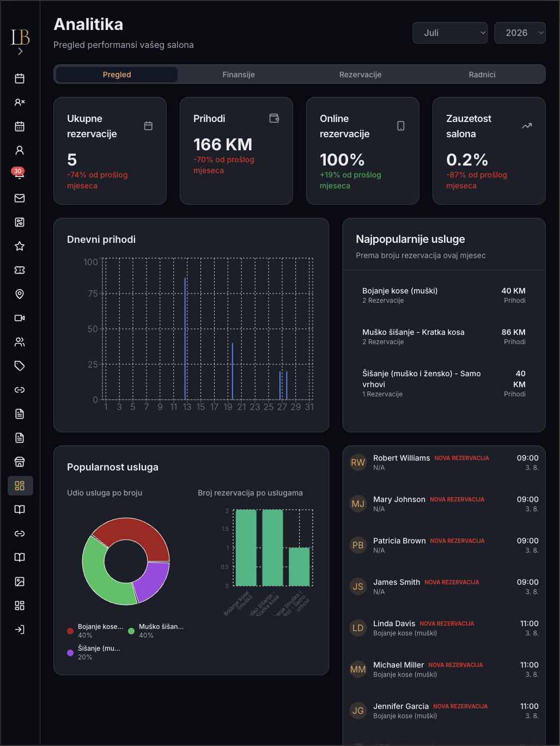The height and width of the screenshot is (746, 560).
Task: Click wallet icon in Prihodi card
Action: [275, 118]
